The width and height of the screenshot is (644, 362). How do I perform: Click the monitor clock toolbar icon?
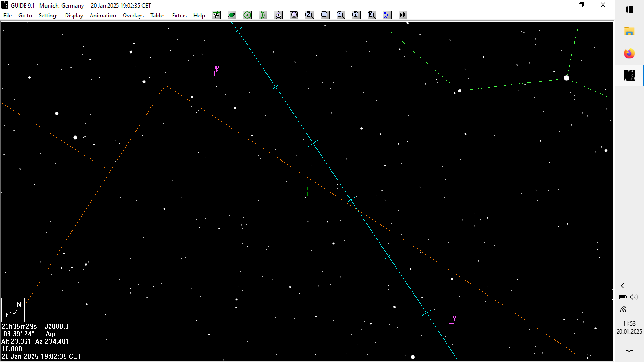pyautogui.click(x=294, y=15)
